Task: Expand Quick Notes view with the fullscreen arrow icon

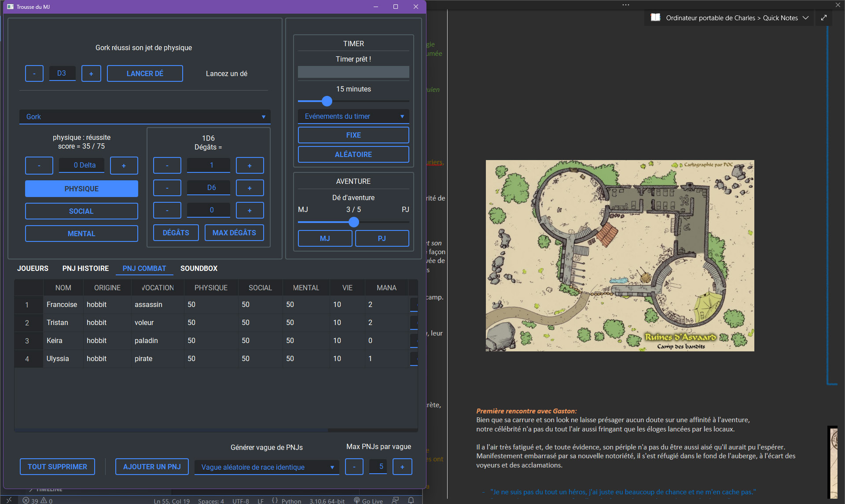Action: pyautogui.click(x=823, y=18)
